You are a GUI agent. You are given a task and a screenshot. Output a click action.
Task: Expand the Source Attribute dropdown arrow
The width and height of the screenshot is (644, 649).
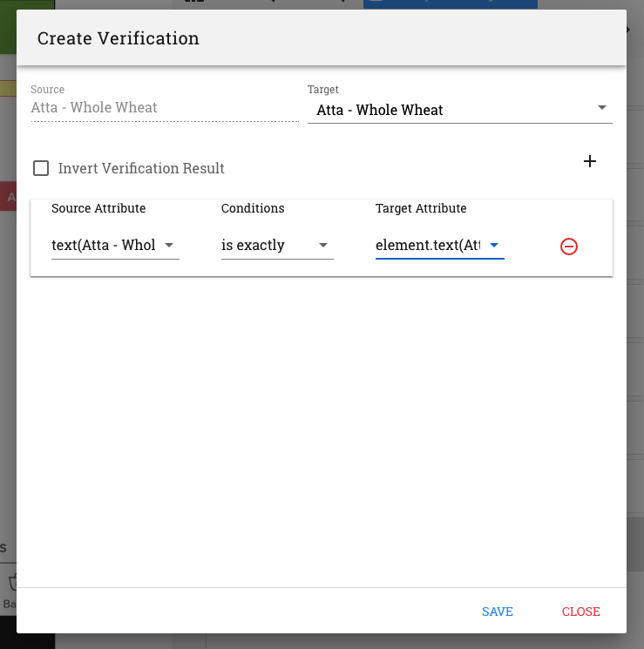coord(168,245)
